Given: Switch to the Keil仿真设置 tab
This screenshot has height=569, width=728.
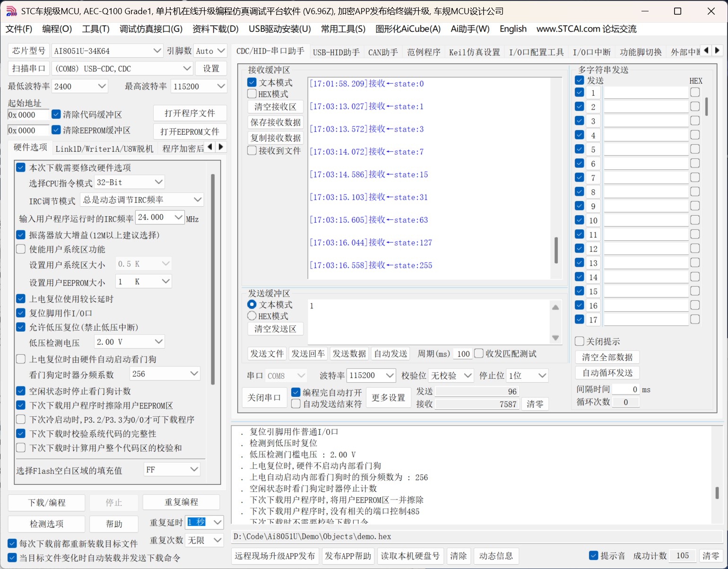Looking at the screenshot, I should pos(474,52).
